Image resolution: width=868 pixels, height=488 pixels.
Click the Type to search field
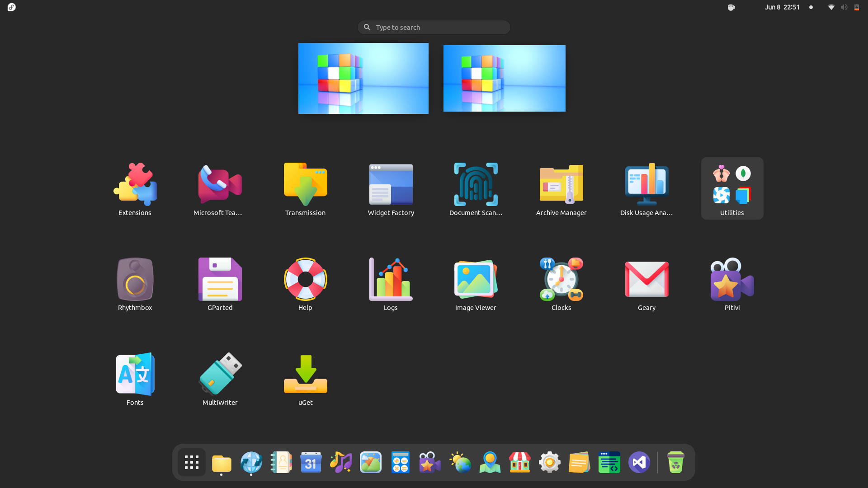[434, 27]
